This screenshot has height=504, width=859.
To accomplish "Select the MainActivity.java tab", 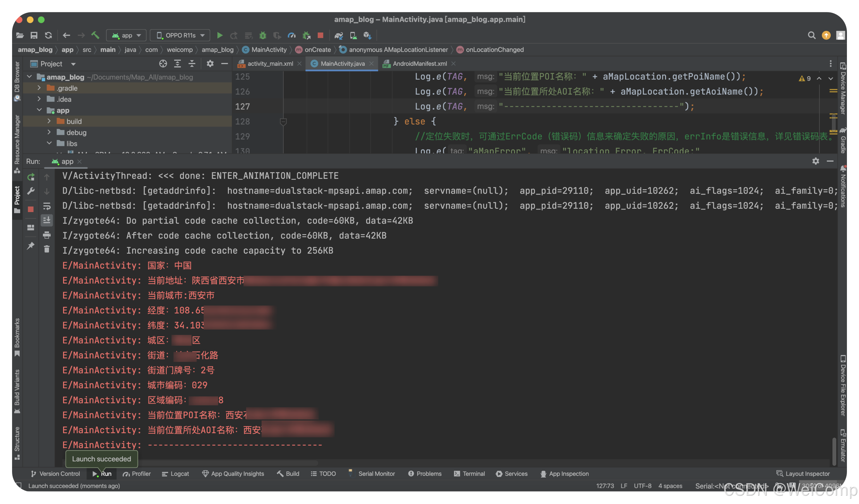I will click(341, 64).
